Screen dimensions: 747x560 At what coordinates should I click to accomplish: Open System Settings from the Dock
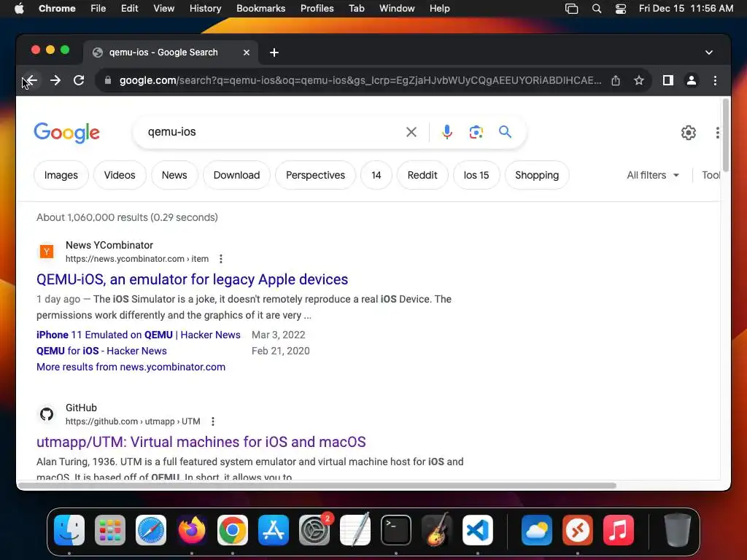[314, 530]
